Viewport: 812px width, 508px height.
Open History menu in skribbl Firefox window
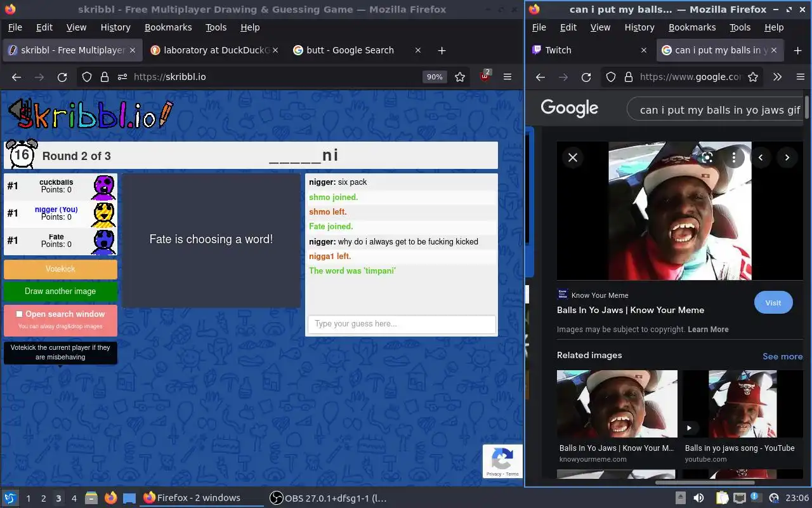pos(115,27)
